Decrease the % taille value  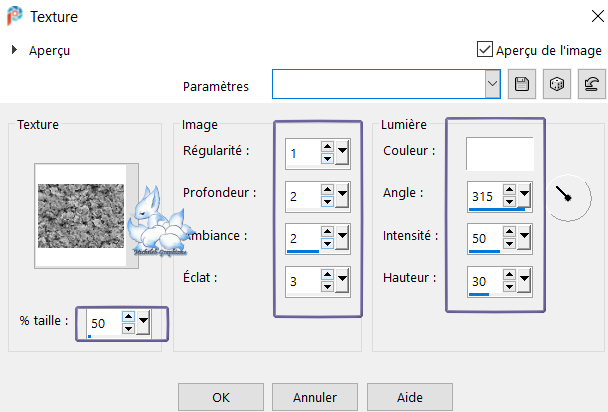point(128,329)
